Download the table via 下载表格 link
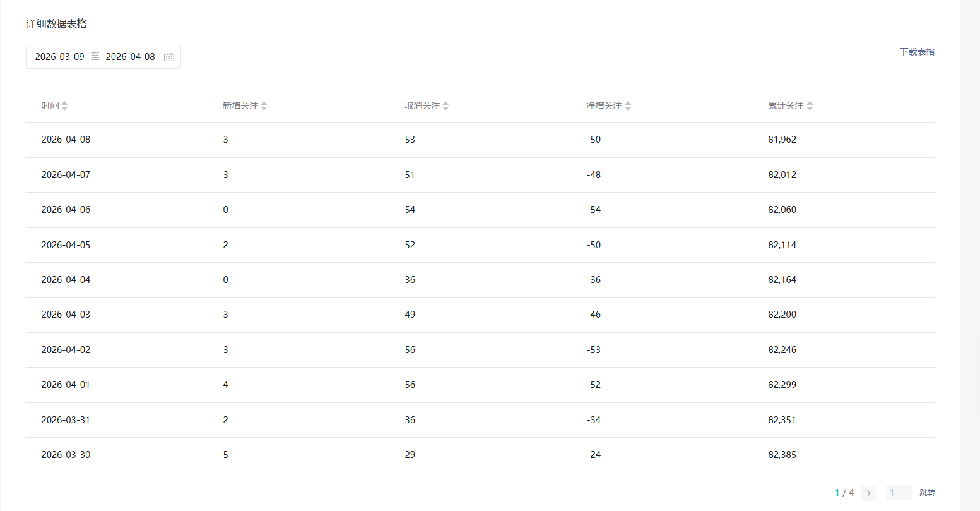The image size is (980, 511). click(x=917, y=52)
